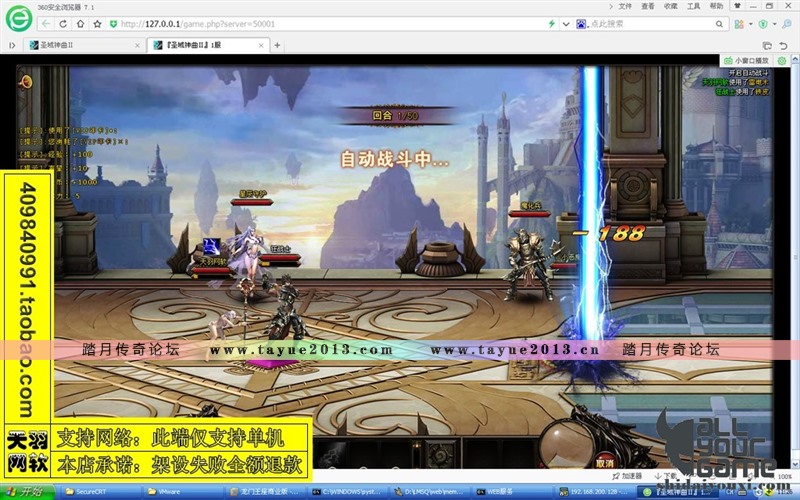Click the Windows 开始 Start button

28,492
